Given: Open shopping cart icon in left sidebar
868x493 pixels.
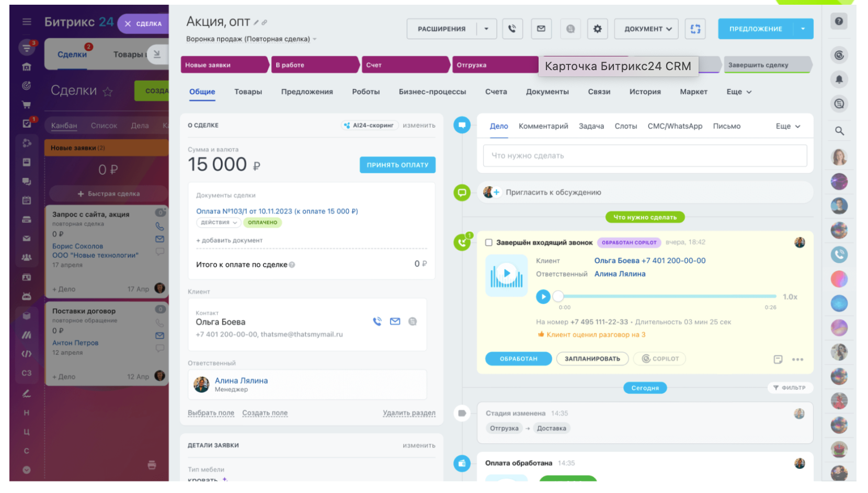Looking at the screenshot, I should pyautogui.click(x=26, y=105).
